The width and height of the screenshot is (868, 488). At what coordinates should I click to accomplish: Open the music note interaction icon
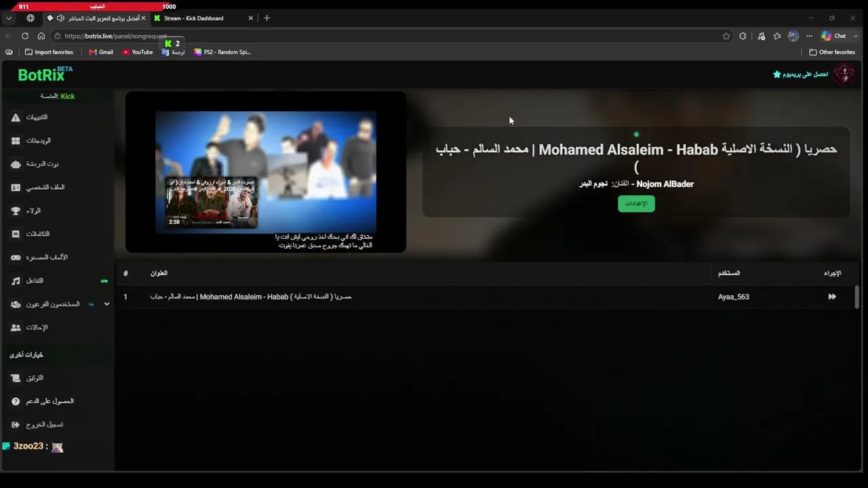coord(16,281)
